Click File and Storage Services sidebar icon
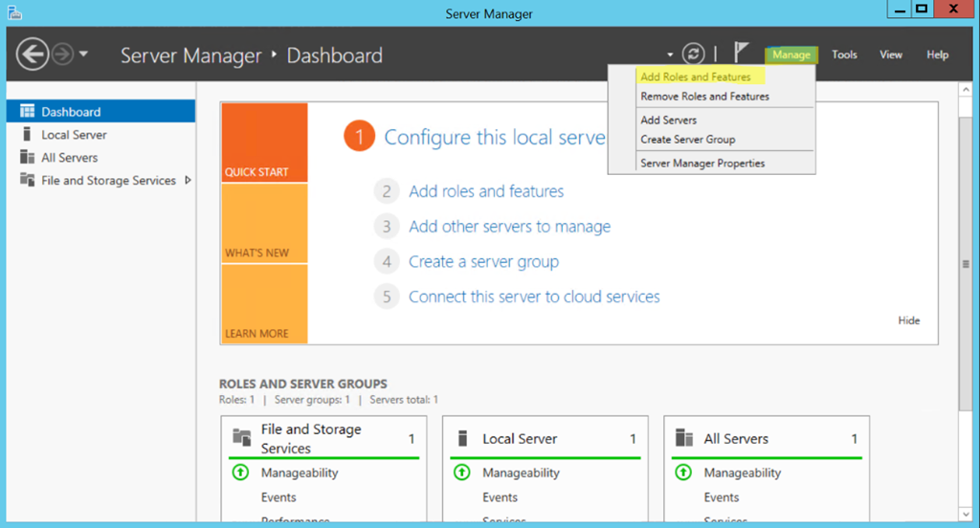Screen dimensions: 980x528 coord(27,179)
